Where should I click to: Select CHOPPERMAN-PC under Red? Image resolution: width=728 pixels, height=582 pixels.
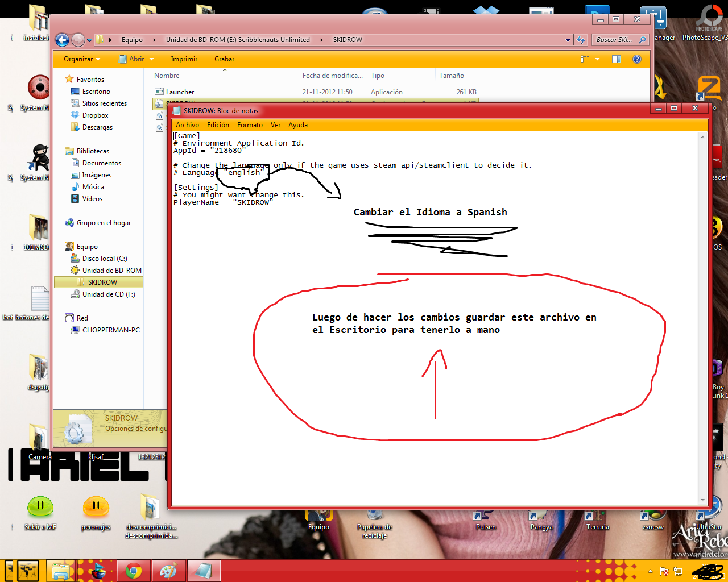(105, 330)
